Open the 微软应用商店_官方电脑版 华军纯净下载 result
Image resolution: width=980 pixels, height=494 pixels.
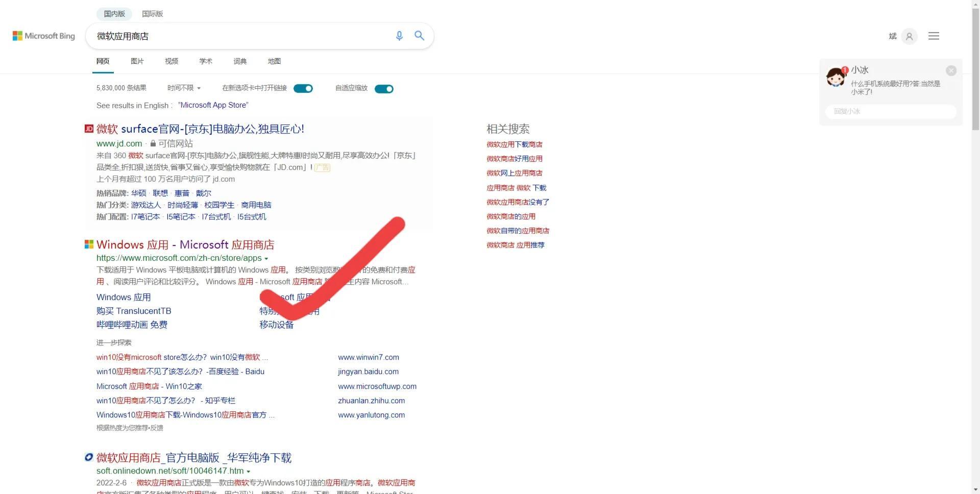[x=194, y=457]
